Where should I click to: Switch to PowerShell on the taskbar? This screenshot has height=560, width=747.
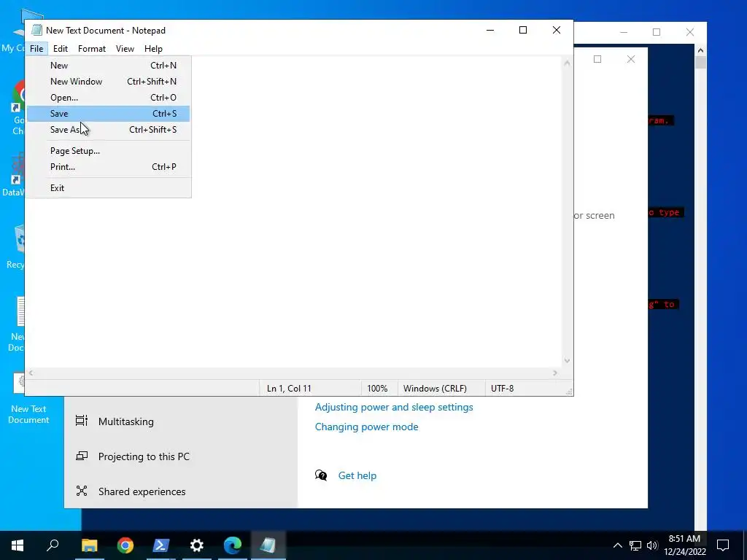pyautogui.click(x=161, y=545)
